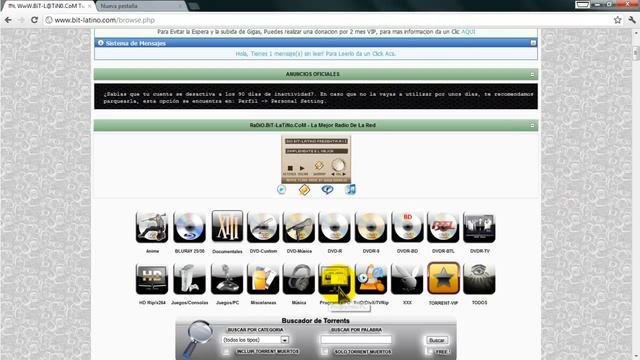
Task: Open the Buscar por Categoria dropdown
Action: (x=256, y=340)
